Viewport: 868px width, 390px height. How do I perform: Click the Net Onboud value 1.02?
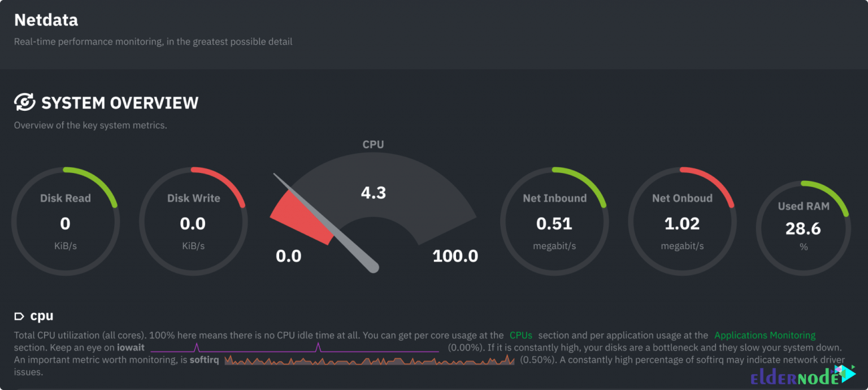click(x=682, y=224)
